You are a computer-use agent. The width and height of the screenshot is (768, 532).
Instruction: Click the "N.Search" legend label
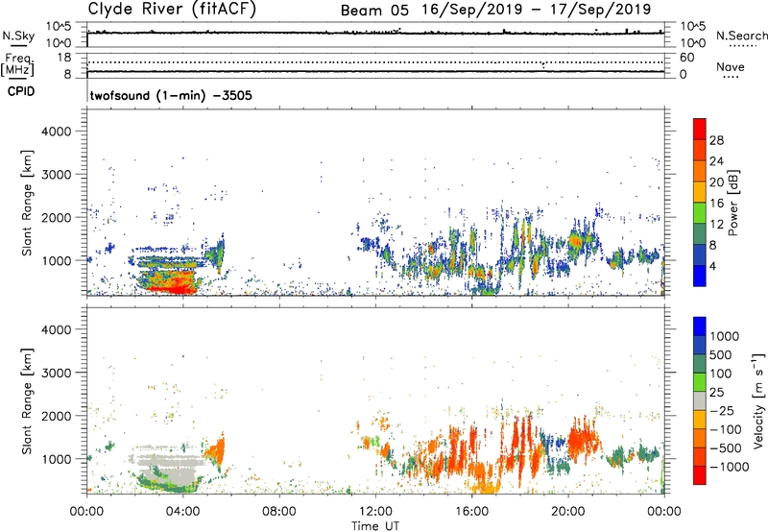coord(741,36)
